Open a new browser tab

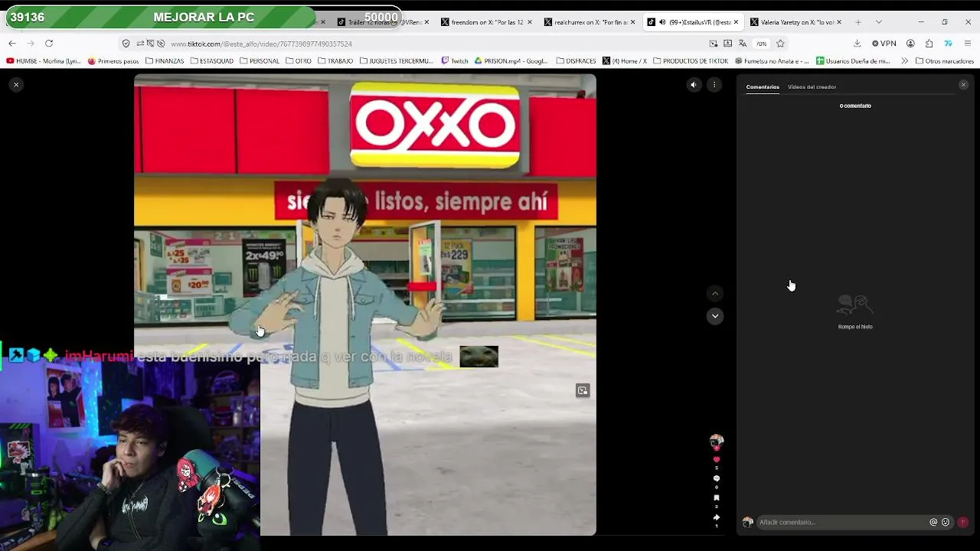tap(858, 22)
